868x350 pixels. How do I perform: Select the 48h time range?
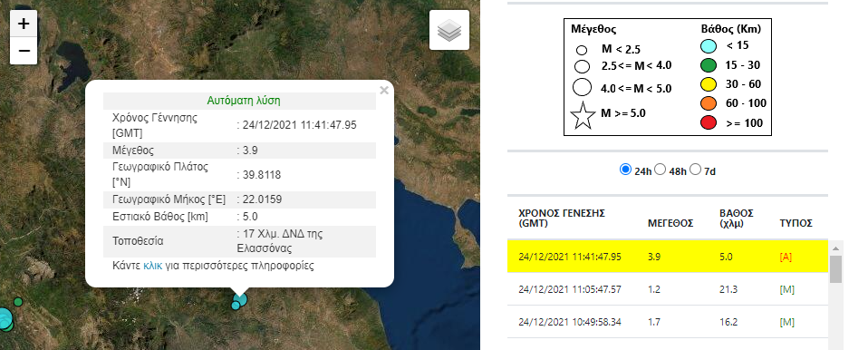coord(660,170)
